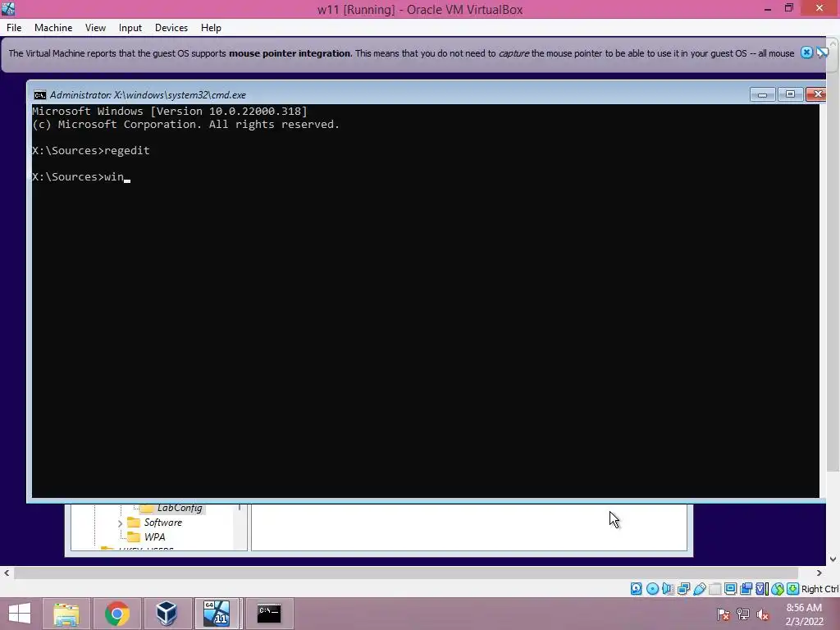Click the hard disk activity status icon
Viewport: 840px width, 630px height.
pos(636,589)
